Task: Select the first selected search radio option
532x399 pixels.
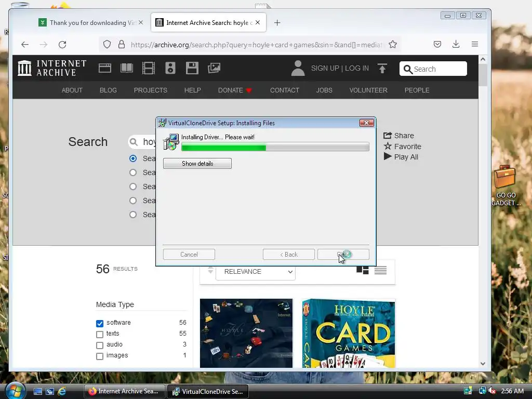Action: tap(133, 158)
